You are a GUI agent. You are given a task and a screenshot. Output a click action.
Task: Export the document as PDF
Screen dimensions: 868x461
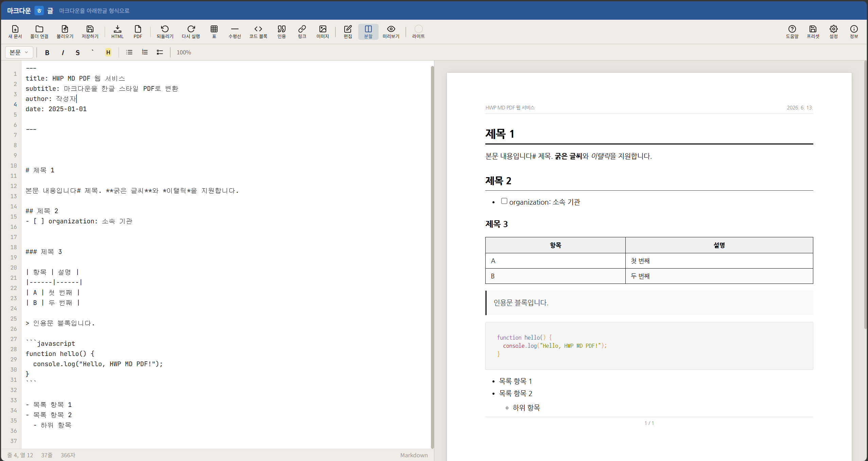point(138,32)
